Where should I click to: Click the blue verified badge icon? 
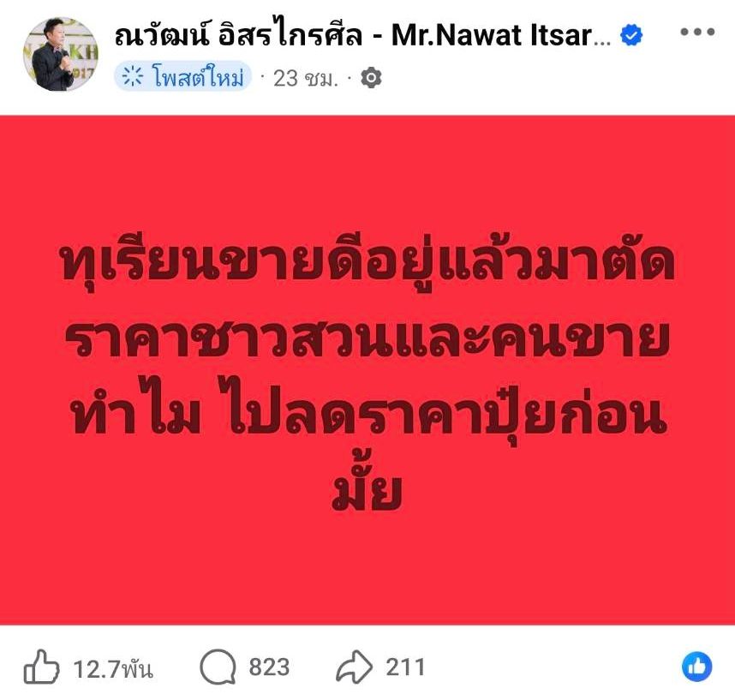(x=631, y=36)
